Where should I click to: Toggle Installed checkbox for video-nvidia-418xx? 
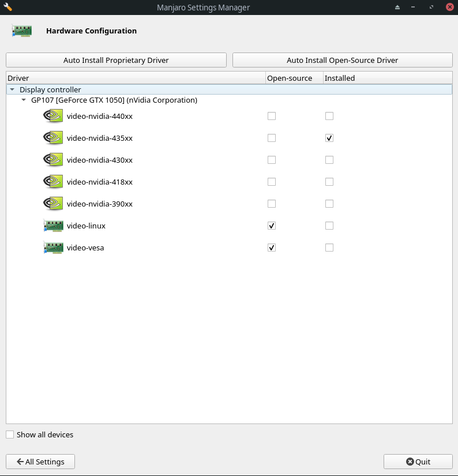tap(329, 182)
